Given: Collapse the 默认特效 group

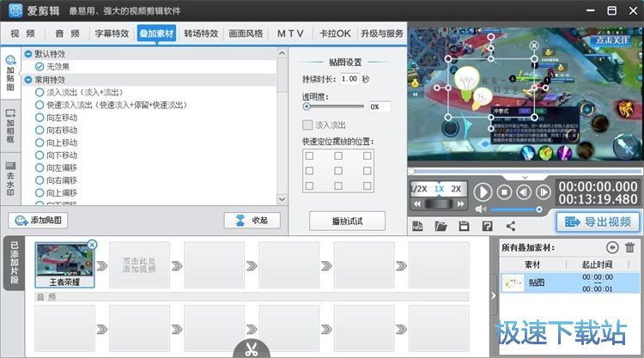Looking at the screenshot, I should (28, 54).
